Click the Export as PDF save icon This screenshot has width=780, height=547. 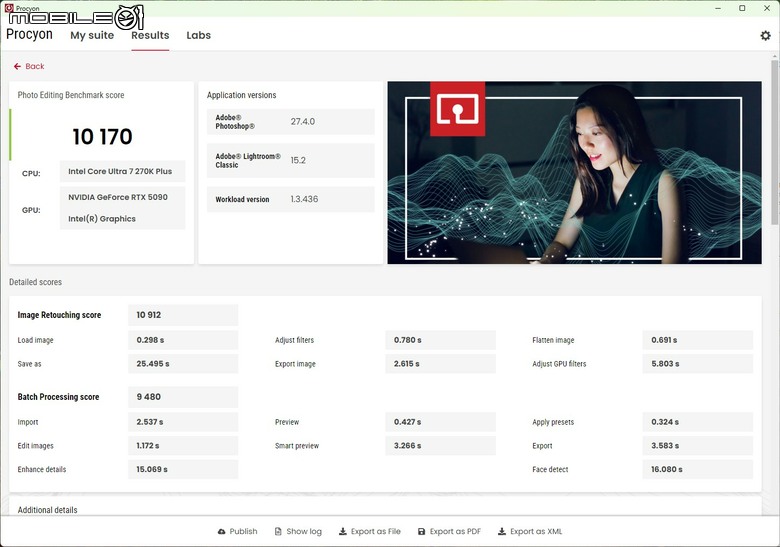[421, 532]
